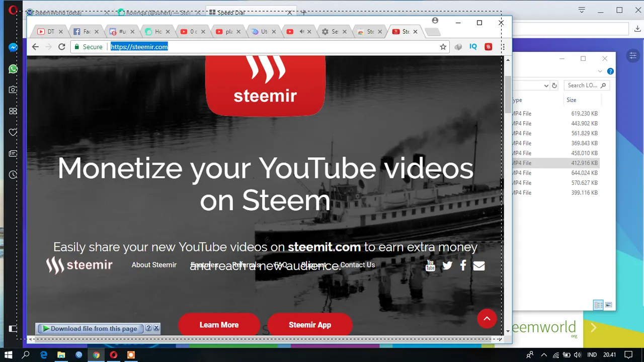This screenshot has height=362, width=644.
Task: Click the Snapshot camera icon in the Opera sidebar
Action: [x=13, y=90]
